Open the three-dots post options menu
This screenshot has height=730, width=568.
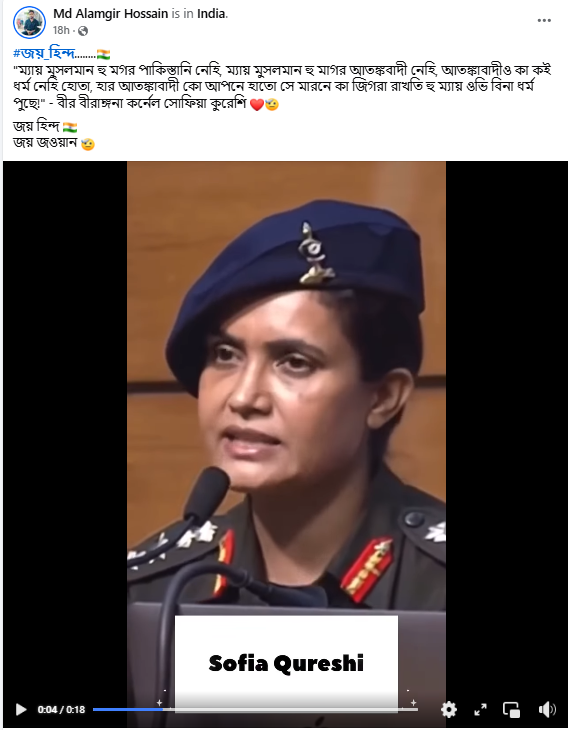tap(544, 20)
